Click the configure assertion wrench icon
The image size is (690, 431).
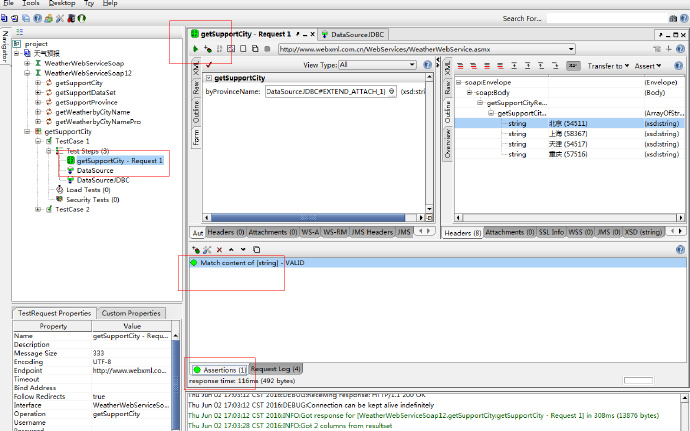pos(207,250)
